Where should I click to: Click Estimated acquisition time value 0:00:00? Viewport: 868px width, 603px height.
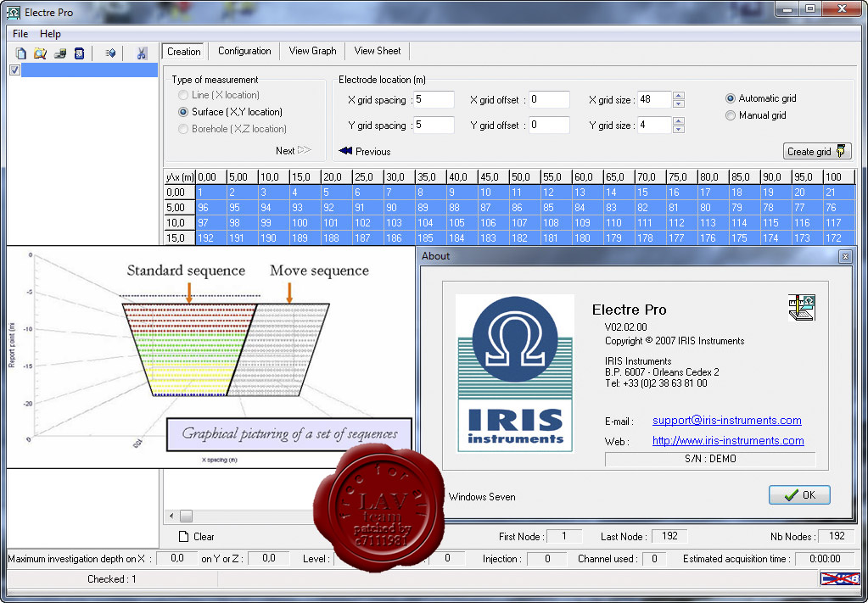825,559
